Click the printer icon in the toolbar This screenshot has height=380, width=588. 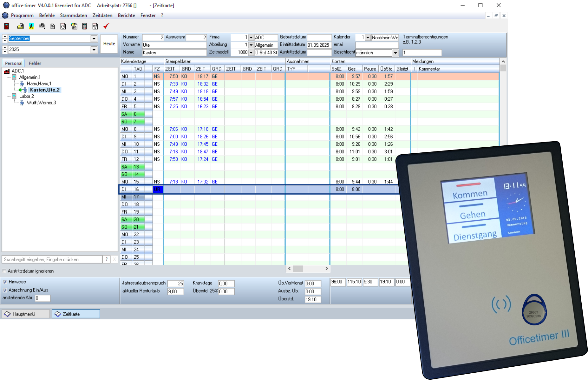click(x=21, y=26)
